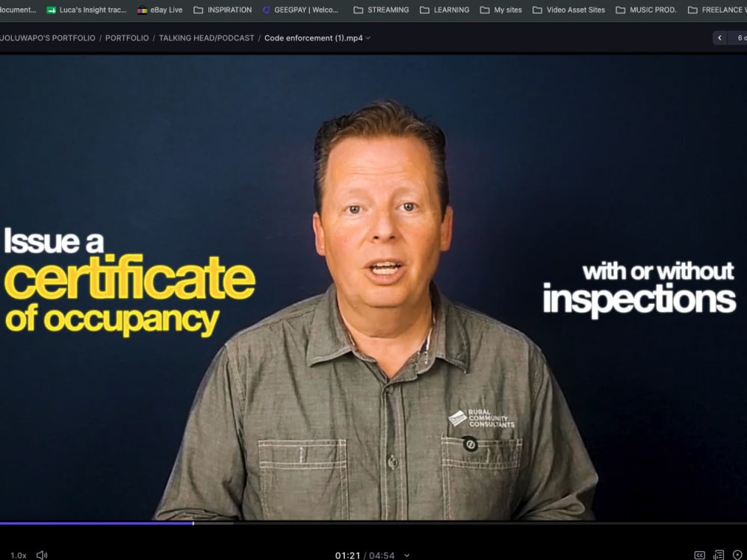Open the timecode format dropdown chevron
Viewport: 747px width, 560px height.
point(407,556)
